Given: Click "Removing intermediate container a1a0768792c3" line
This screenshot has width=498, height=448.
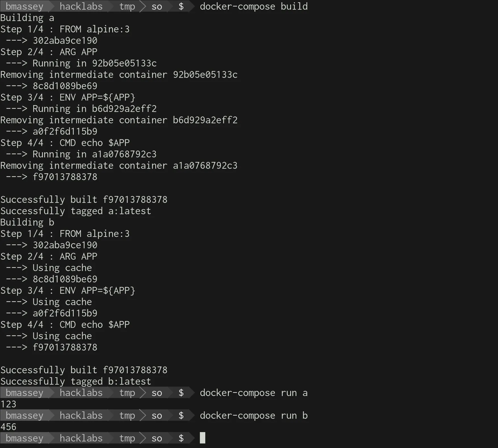Looking at the screenshot, I should [119, 165].
